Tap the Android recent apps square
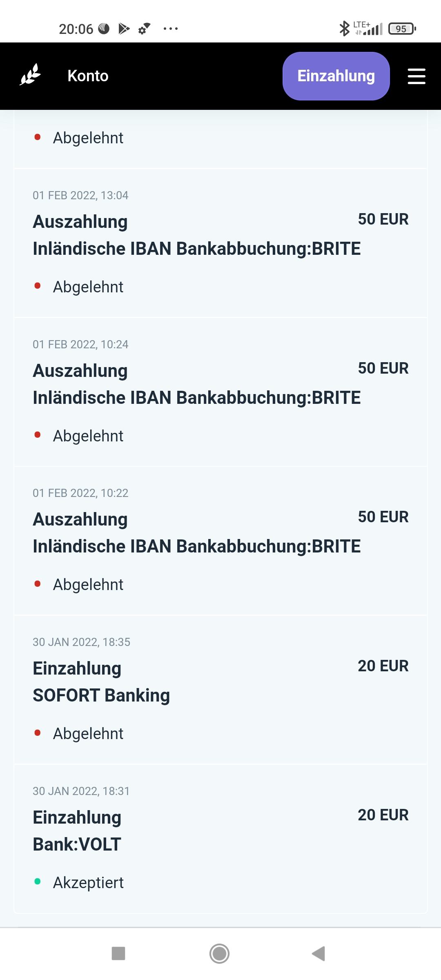The width and height of the screenshot is (441, 980). 118,953
